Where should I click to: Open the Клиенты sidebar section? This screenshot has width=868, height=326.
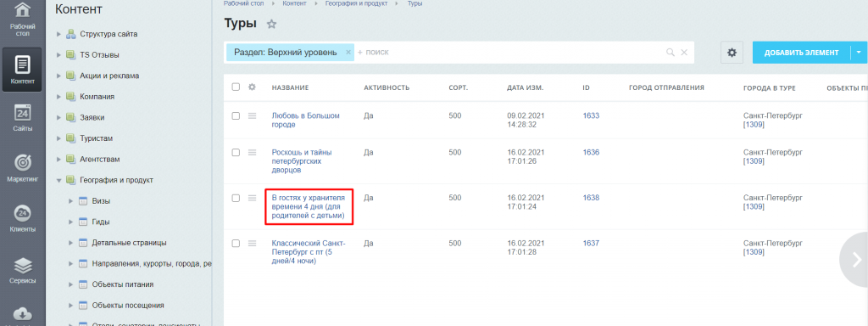coord(23,218)
